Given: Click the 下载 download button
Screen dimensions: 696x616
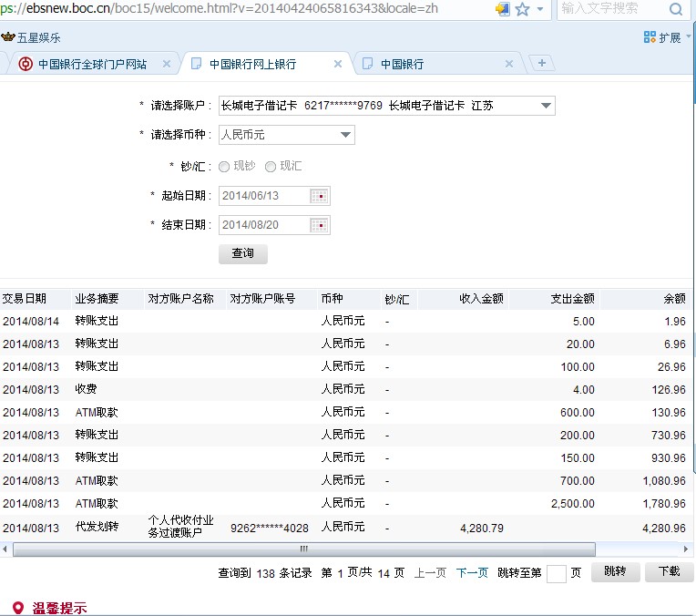Looking at the screenshot, I should 669,572.
